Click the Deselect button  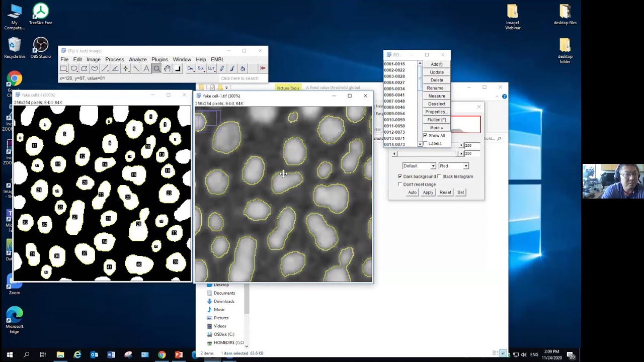(x=437, y=104)
